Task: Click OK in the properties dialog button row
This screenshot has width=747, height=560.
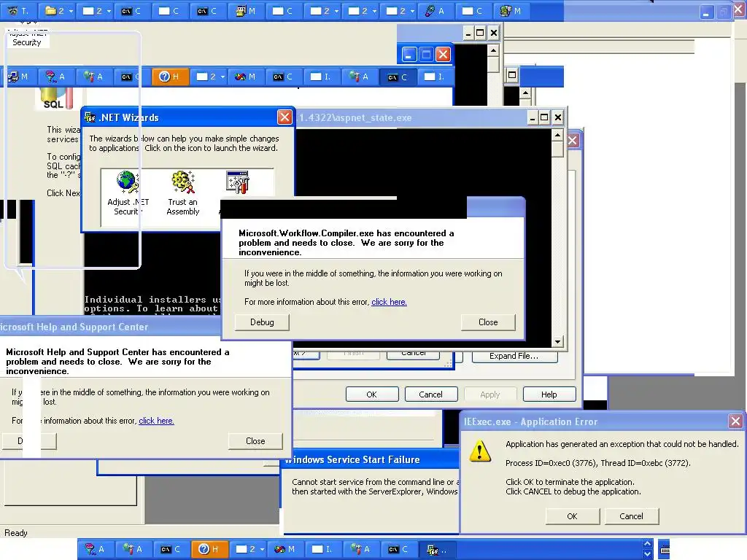Action: tap(371, 394)
